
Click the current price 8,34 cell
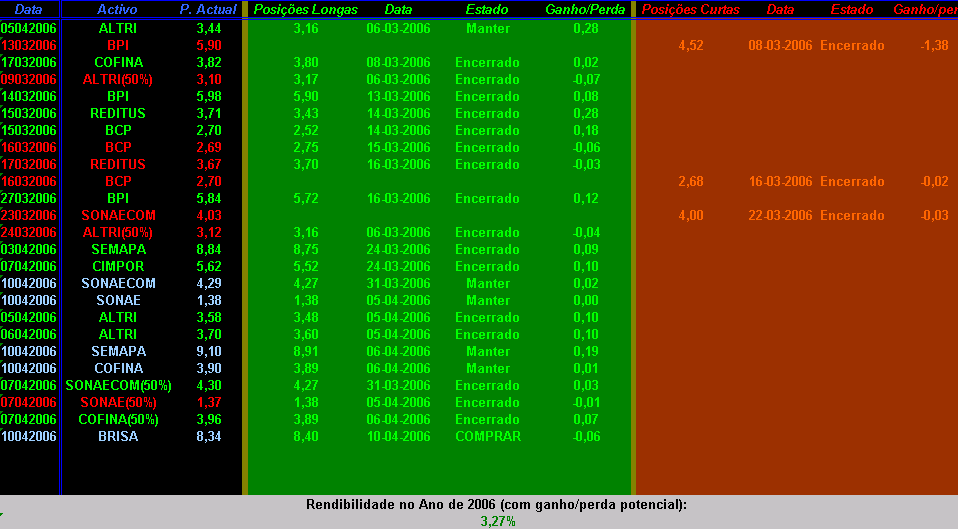tap(209, 436)
